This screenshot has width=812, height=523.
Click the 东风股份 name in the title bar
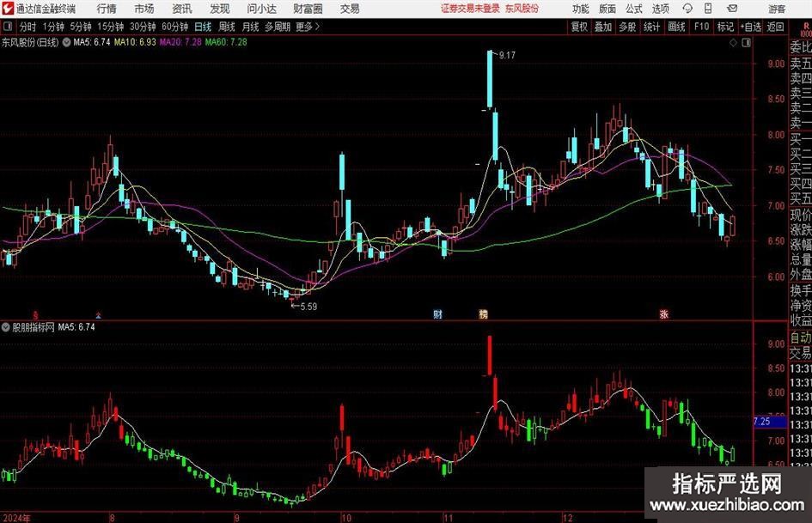point(522,9)
